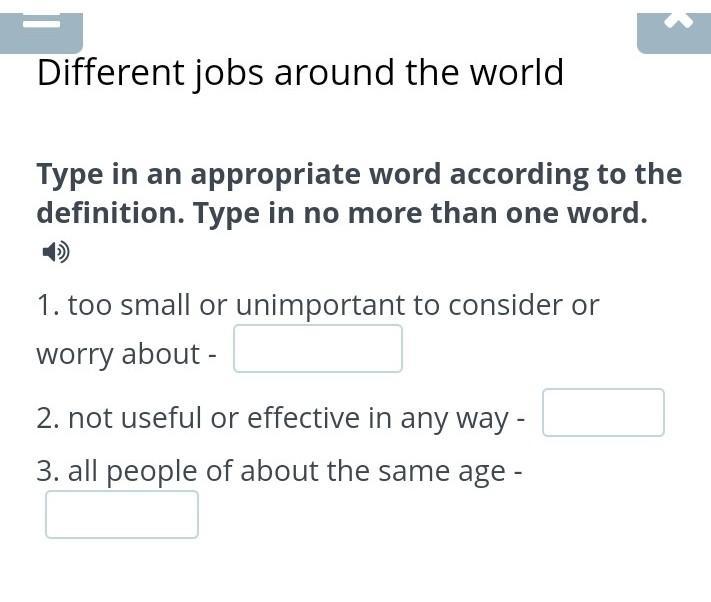711x602 pixels.
Task: Click the word "world" in the title
Action: click(x=517, y=73)
